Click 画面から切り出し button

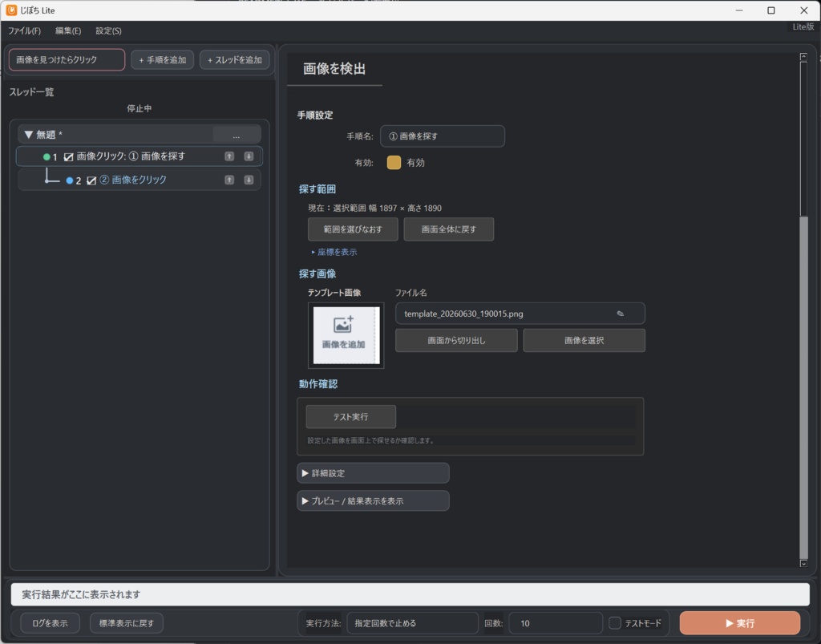pyautogui.click(x=456, y=340)
